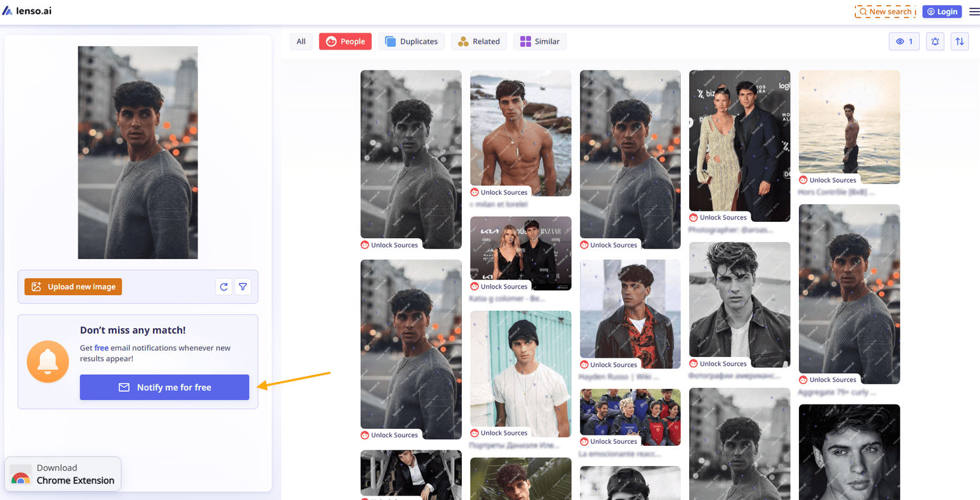Click the New search magnifier icon
This screenshot has height=500, width=980.
(864, 11)
